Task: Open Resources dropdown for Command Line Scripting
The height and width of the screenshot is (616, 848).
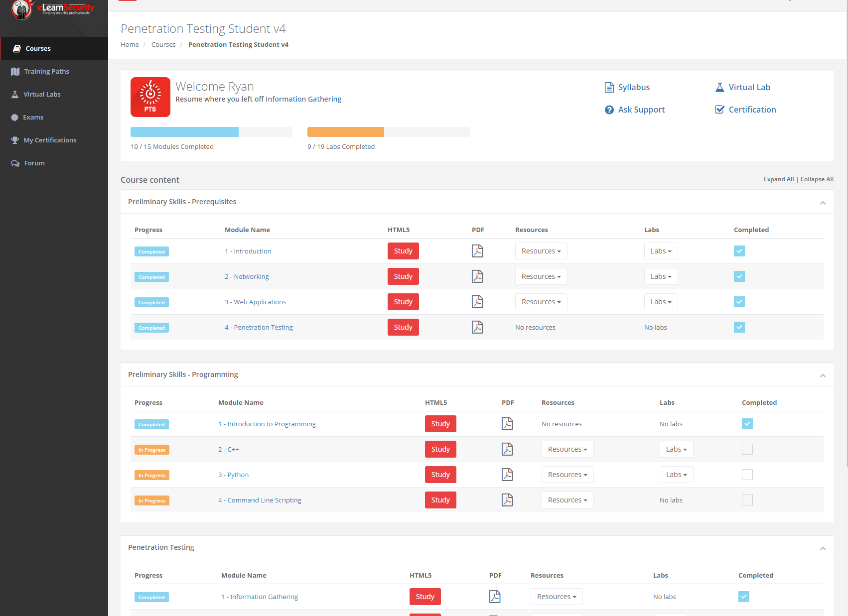Action: tap(567, 500)
